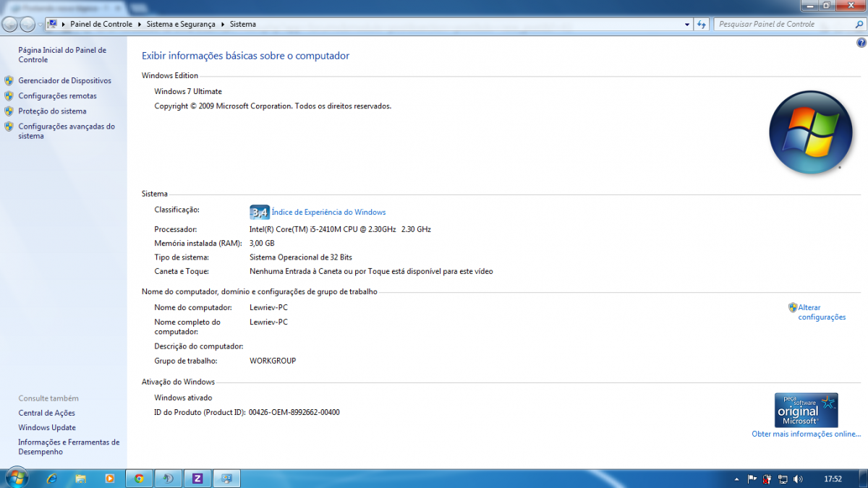Open the network tray icon
This screenshot has width=868, height=488.
(783, 479)
